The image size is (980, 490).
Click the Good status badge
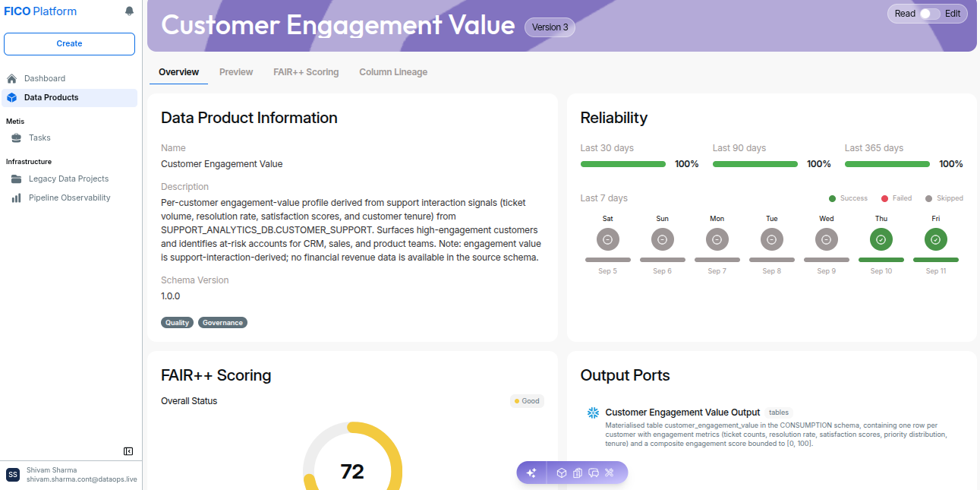click(527, 401)
